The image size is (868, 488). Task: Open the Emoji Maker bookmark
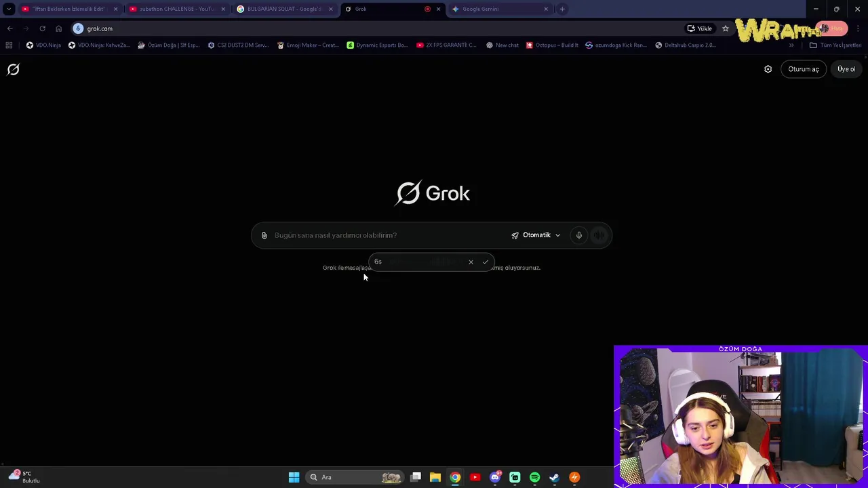308,45
